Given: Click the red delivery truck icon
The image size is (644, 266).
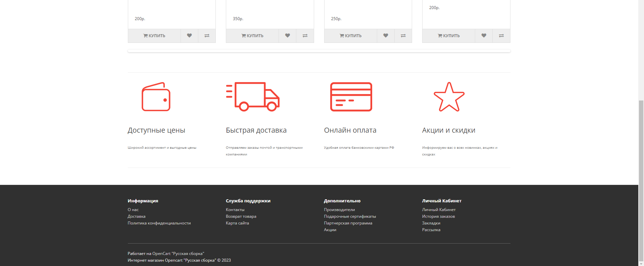Looking at the screenshot, I should tap(253, 97).
